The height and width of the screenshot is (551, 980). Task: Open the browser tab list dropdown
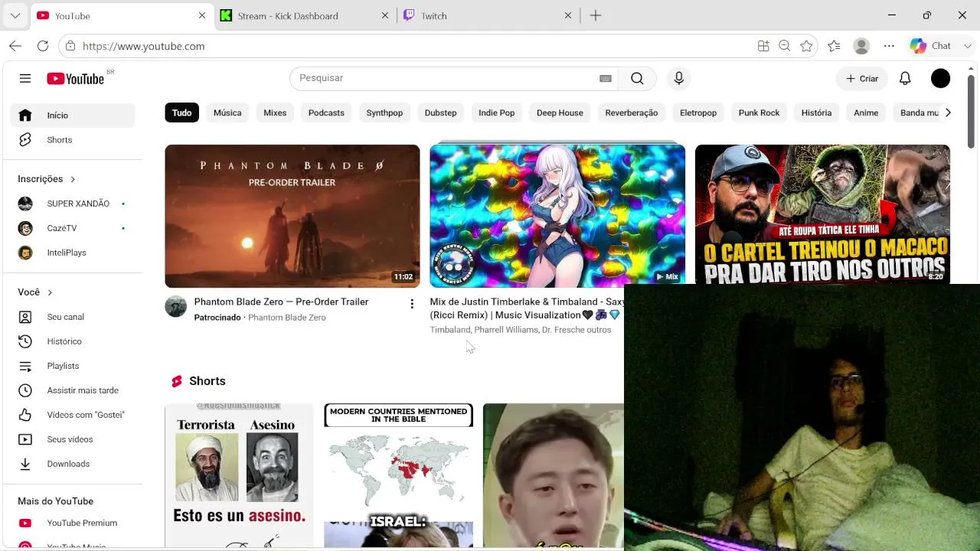pos(15,15)
